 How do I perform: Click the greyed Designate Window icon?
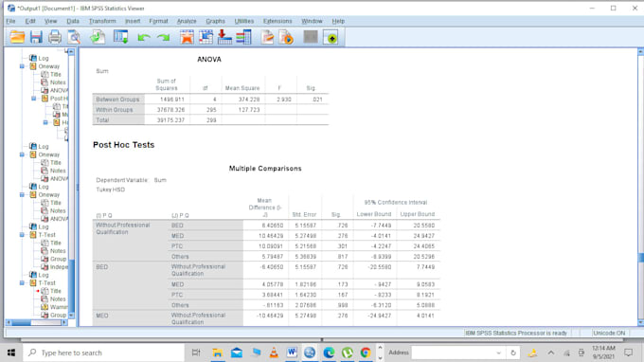[311, 37]
